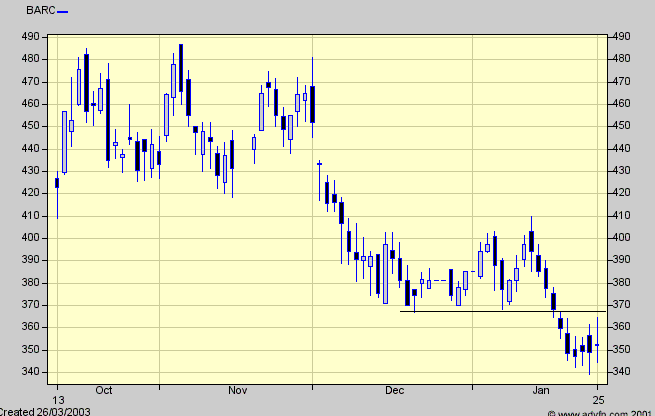
Task: Click the Oct label on date axis
Action: pos(102,391)
